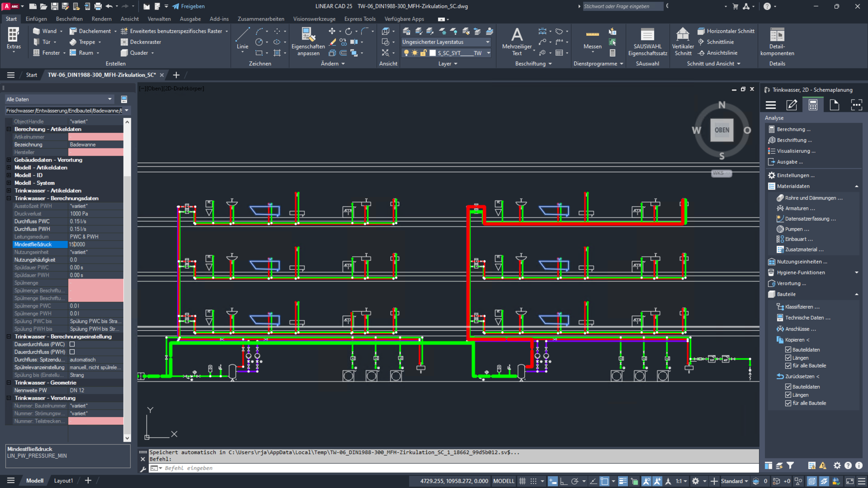Start the Messen measure tool

click(592, 39)
